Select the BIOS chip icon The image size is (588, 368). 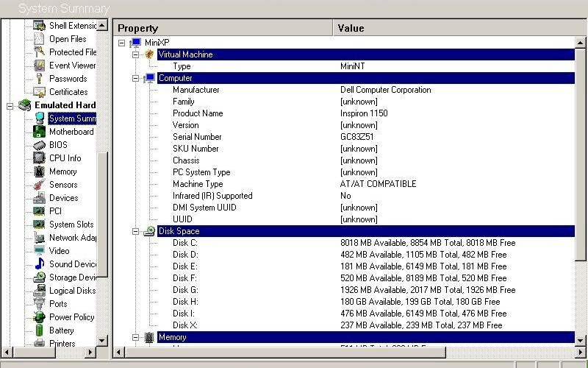39,145
